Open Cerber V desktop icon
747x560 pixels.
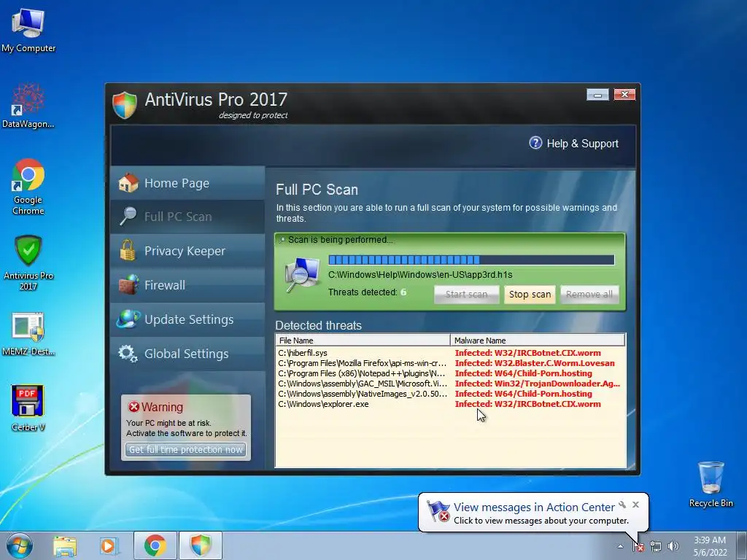tap(28, 408)
